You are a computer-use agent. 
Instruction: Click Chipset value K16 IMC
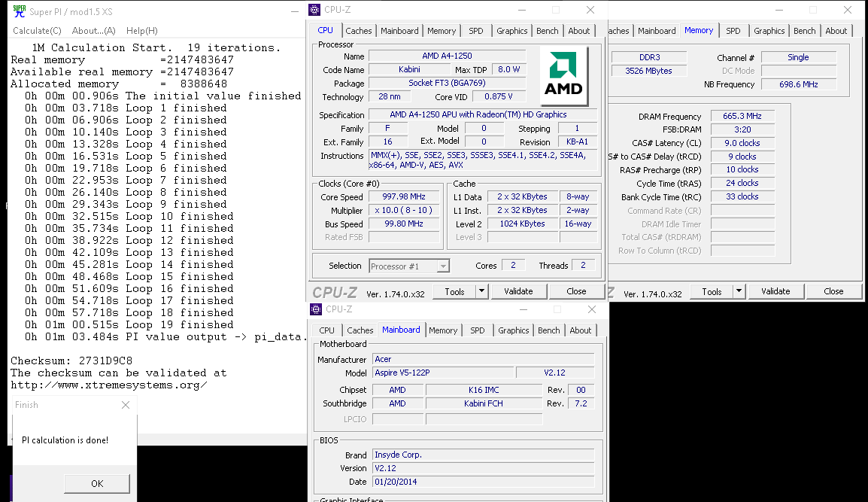coord(484,390)
